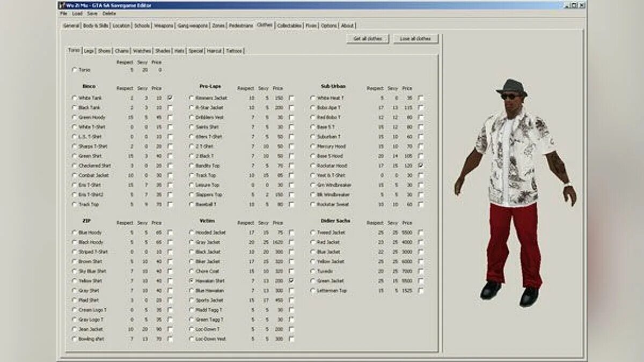
Task: Choose the Tweed Jacket radio option
Action: (313, 233)
